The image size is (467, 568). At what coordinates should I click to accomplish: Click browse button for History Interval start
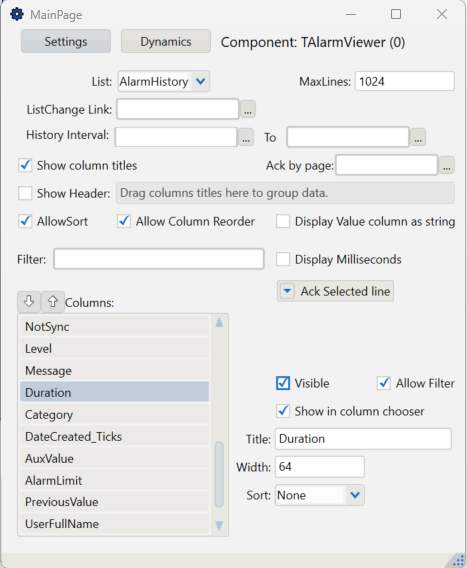(246, 137)
